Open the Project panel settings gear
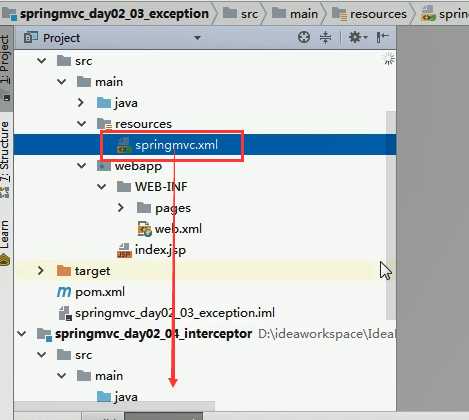 pyautogui.click(x=358, y=37)
